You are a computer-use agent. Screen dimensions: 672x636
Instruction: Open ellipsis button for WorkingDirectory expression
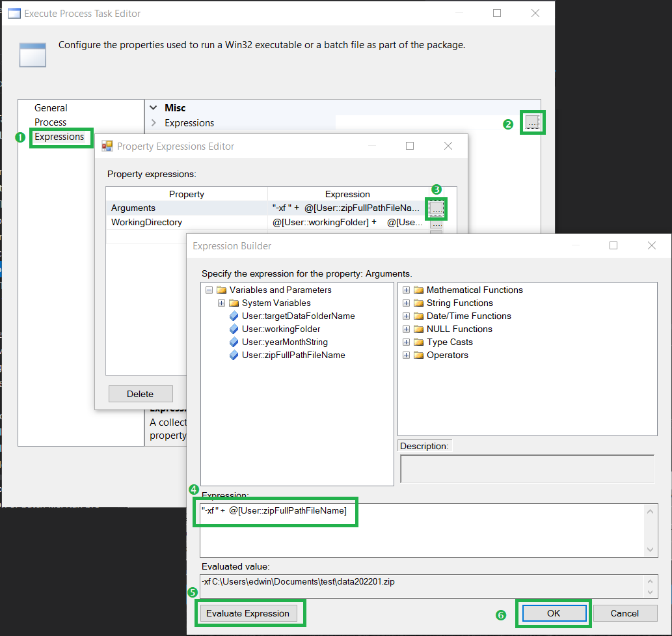pos(437,225)
